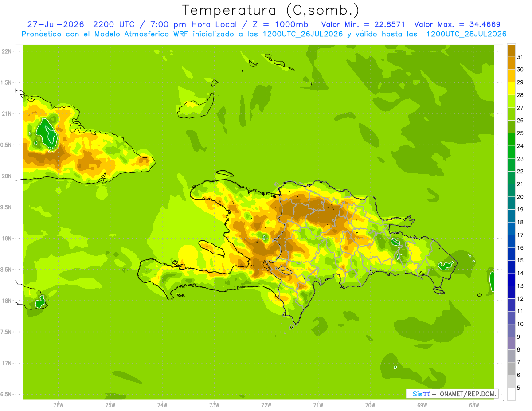The width and height of the screenshot is (532, 411).
Task: Click the 76W longitude label
Action: pyautogui.click(x=58, y=405)
